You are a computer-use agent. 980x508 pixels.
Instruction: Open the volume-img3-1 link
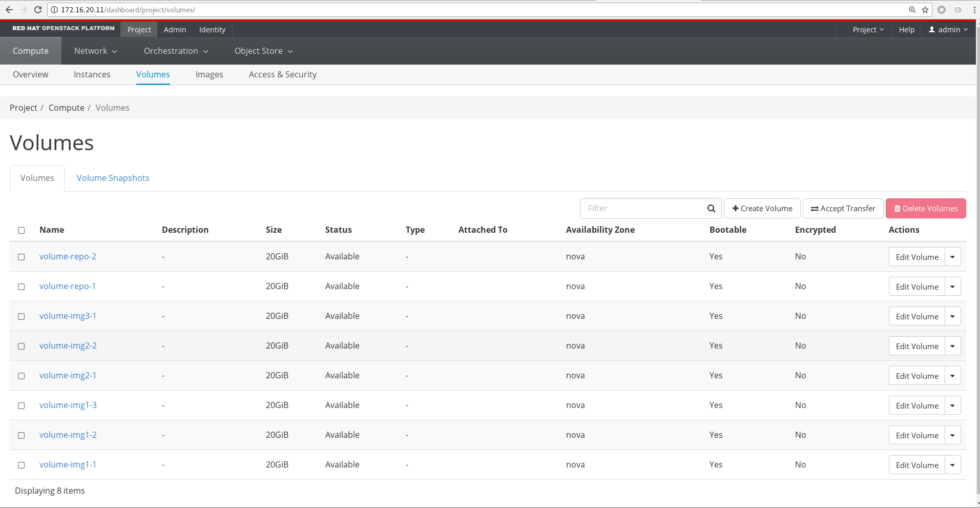(x=68, y=316)
